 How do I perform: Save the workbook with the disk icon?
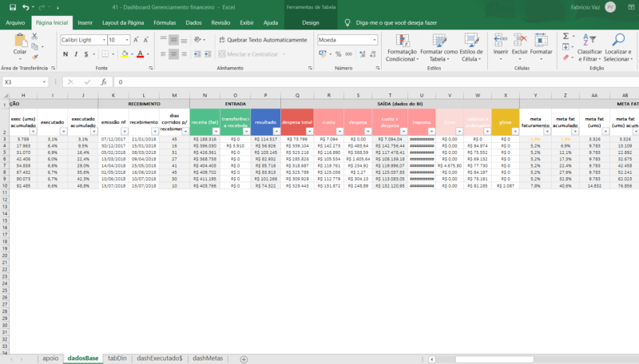[13, 7]
